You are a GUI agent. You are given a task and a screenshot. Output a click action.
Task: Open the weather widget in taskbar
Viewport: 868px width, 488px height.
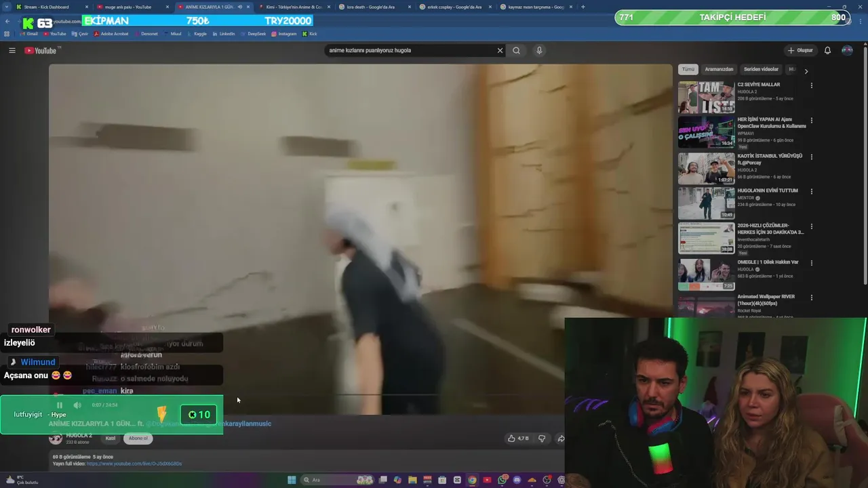pyautogui.click(x=21, y=480)
